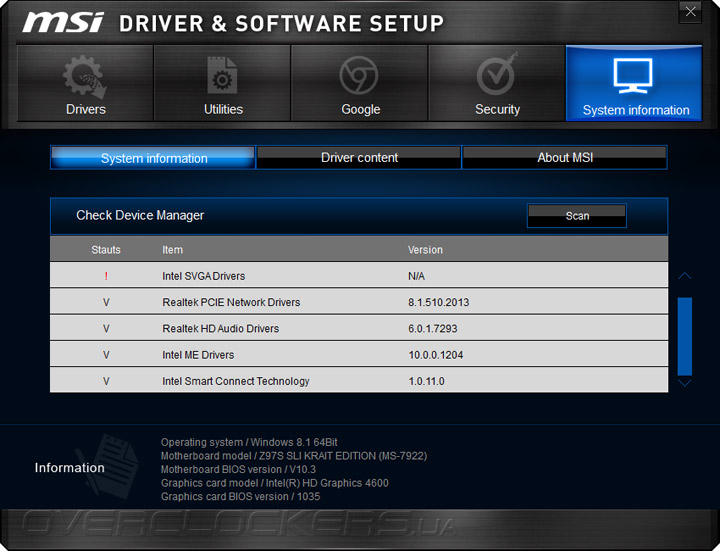This screenshot has width=720, height=551.
Task: Click version 10.0.0.1204
Action: (x=436, y=355)
